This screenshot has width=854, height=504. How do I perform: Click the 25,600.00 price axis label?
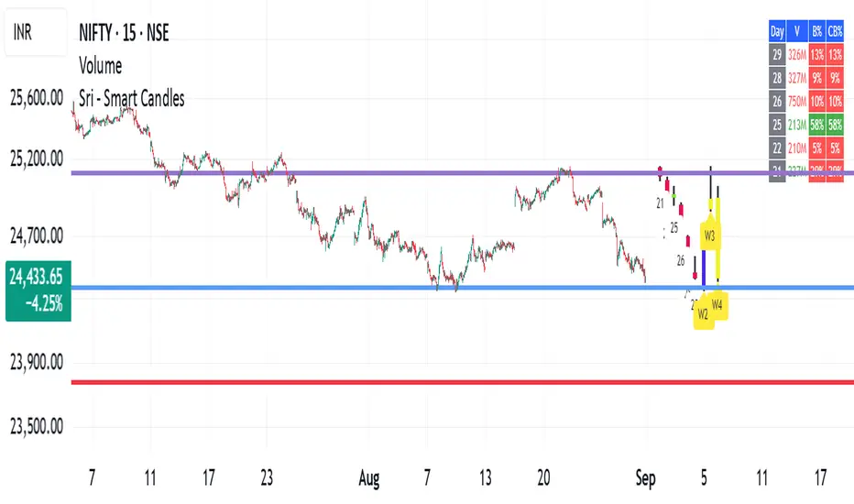pyautogui.click(x=38, y=102)
